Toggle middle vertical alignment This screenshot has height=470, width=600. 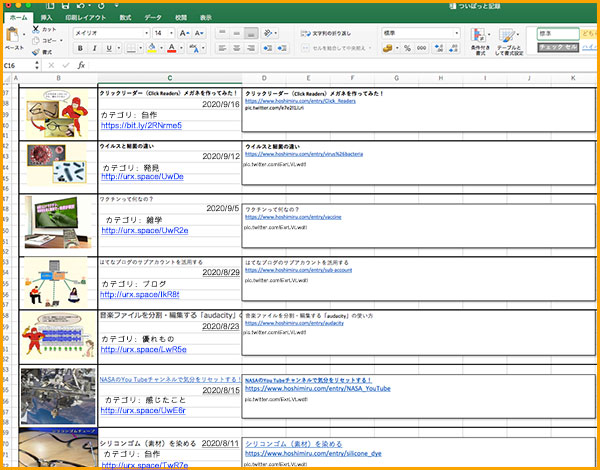pyautogui.click(x=237, y=33)
